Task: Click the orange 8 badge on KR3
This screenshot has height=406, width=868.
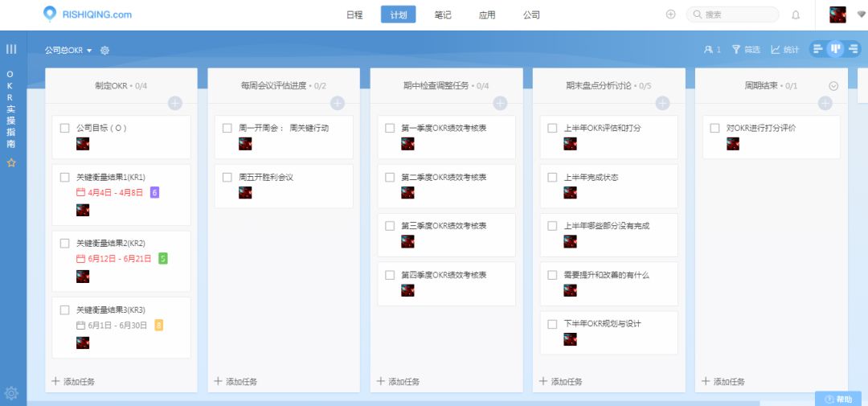Action: coord(159,325)
